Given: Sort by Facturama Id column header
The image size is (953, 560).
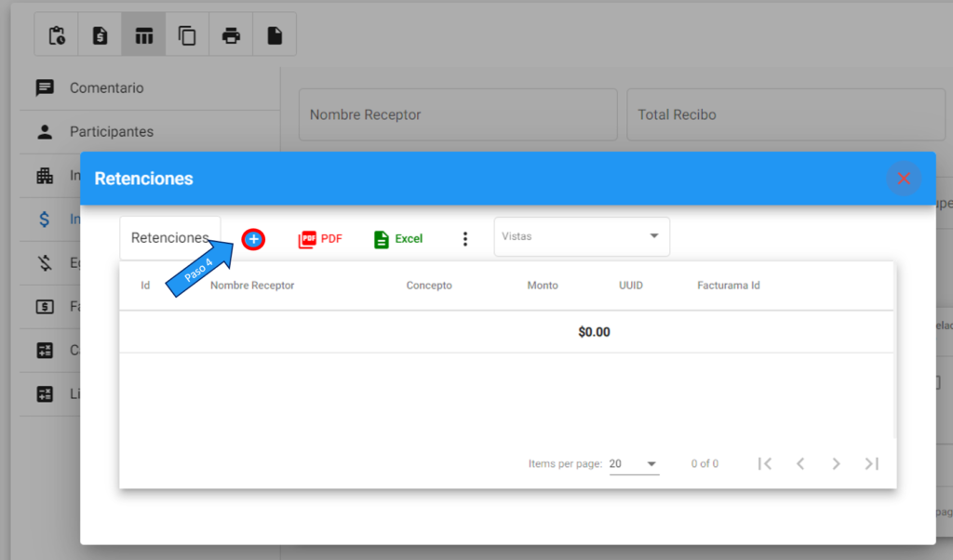Looking at the screenshot, I should pos(729,286).
